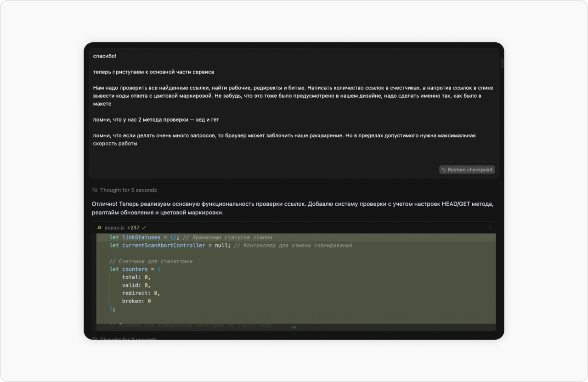Click the 'broken: 0' code line
This screenshot has width=588, height=382.
136,301
